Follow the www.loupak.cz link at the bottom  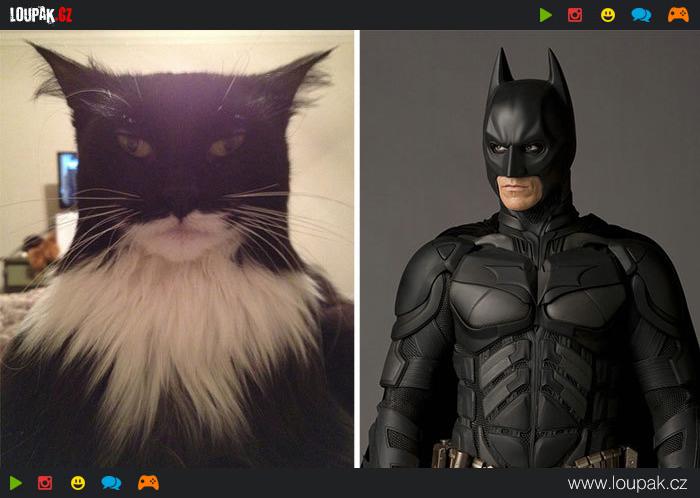628,483
